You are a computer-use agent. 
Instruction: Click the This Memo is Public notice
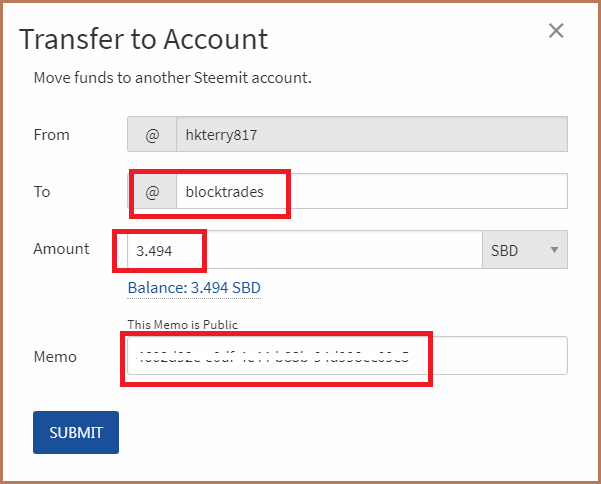pos(183,324)
